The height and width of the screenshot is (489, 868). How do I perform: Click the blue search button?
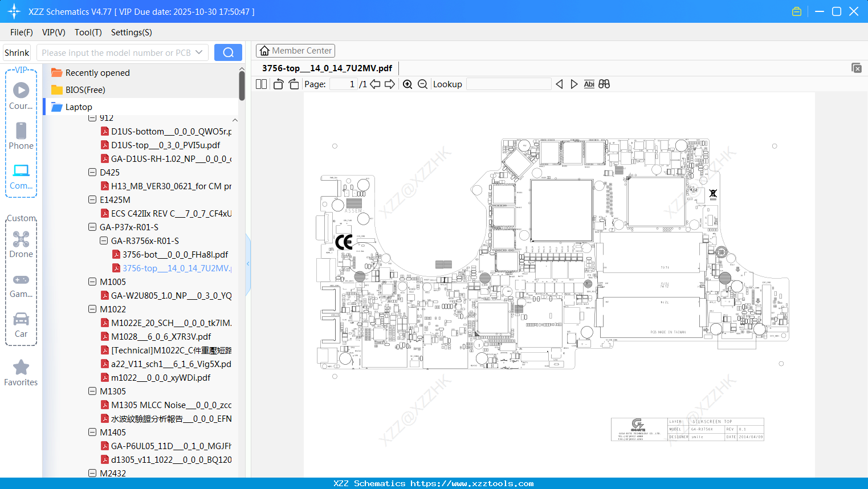tap(228, 52)
